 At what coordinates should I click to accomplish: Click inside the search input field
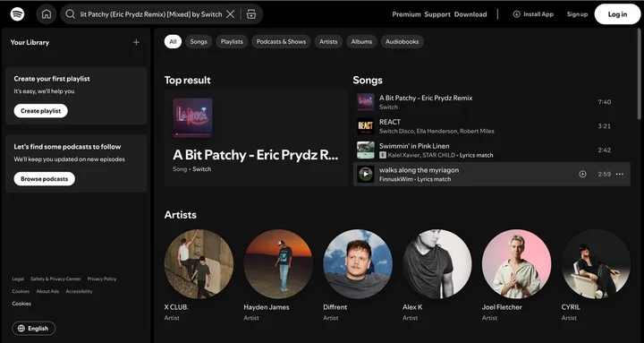151,14
